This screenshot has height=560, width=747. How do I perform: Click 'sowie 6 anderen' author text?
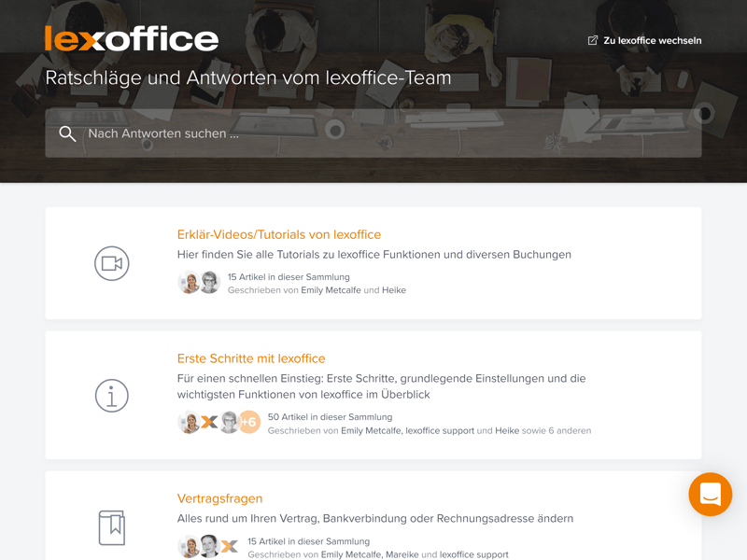pos(557,430)
